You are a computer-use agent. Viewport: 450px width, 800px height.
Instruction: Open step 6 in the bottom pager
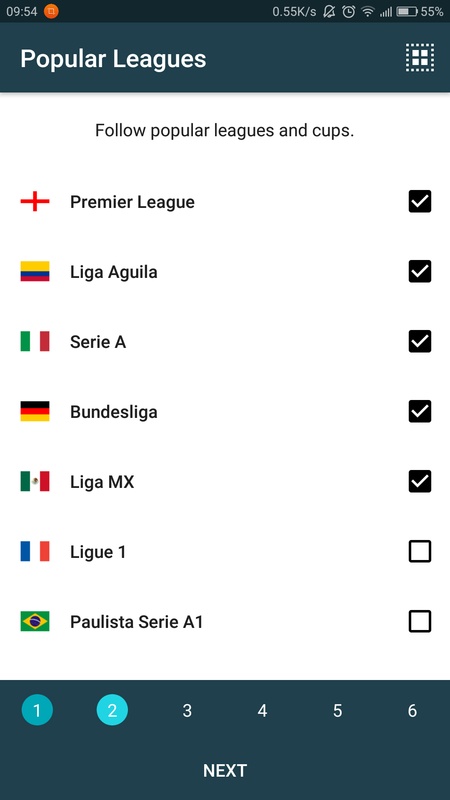pos(412,710)
